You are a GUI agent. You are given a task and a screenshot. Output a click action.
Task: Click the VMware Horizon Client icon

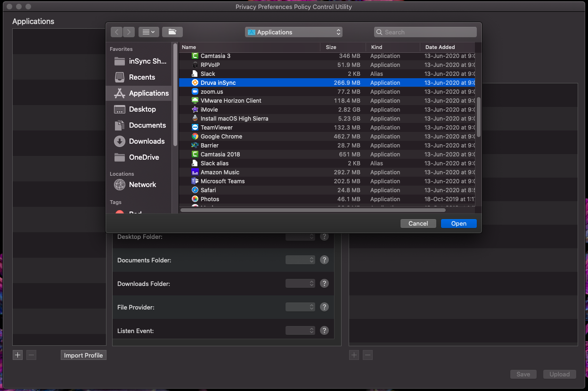(195, 101)
